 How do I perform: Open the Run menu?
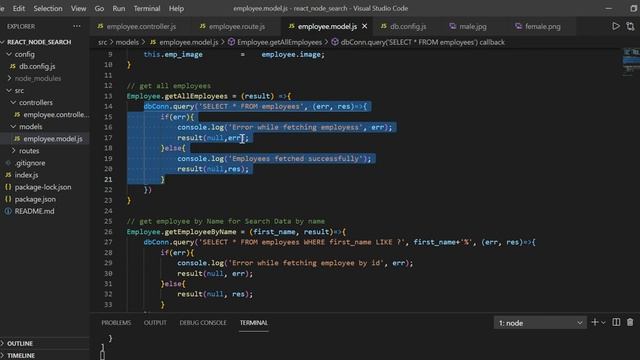(119, 8)
